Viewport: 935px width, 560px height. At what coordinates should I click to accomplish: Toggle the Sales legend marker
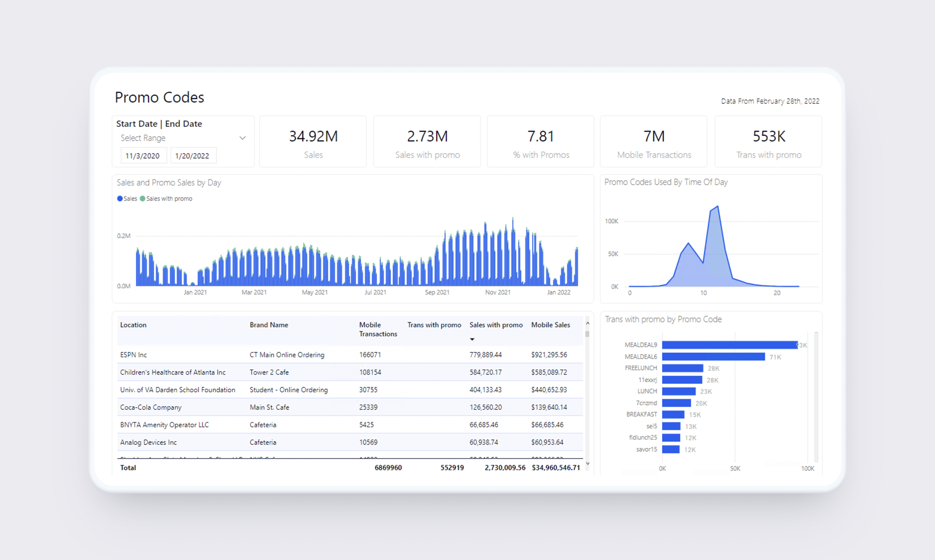120,199
